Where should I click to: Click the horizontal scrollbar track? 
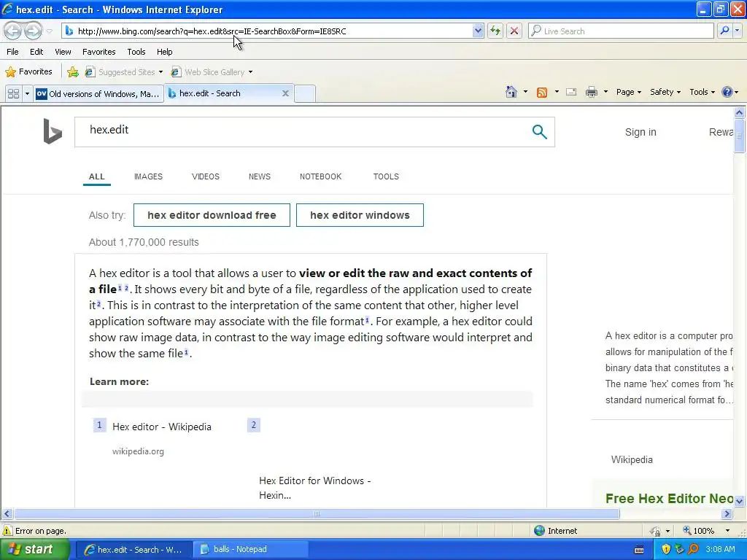[x=671, y=514]
